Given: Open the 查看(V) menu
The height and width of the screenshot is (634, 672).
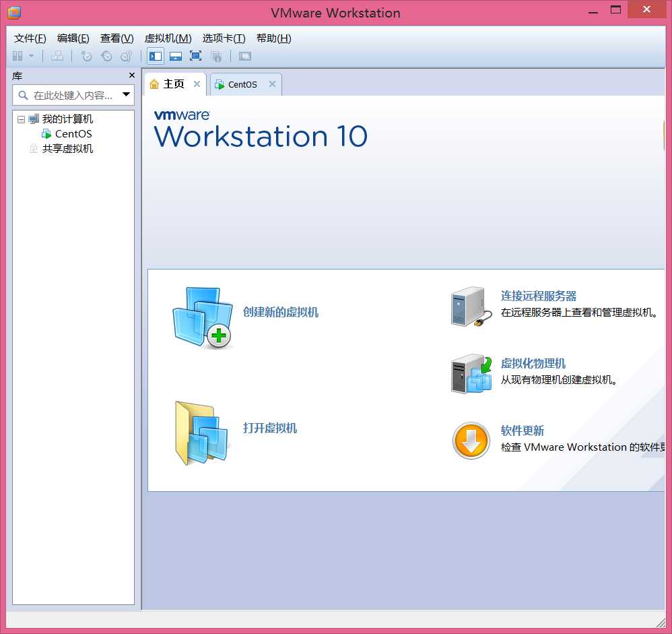Looking at the screenshot, I should [117, 38].
